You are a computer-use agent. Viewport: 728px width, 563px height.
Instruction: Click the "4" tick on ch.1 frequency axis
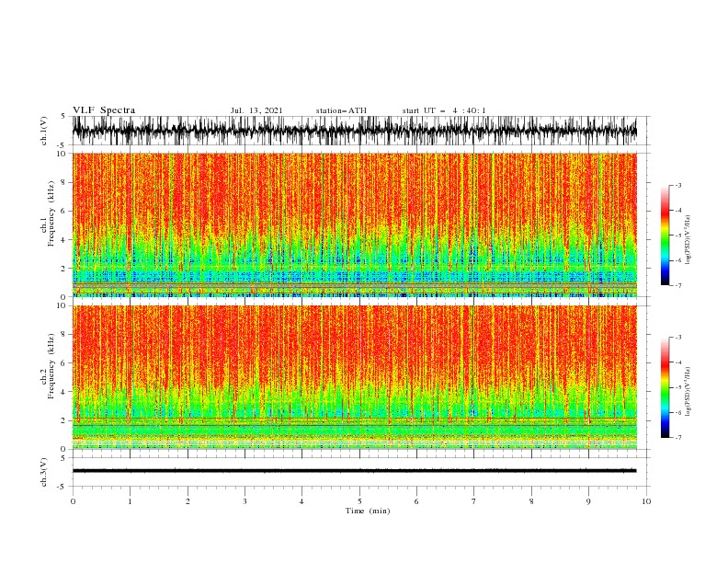(64, 240)
